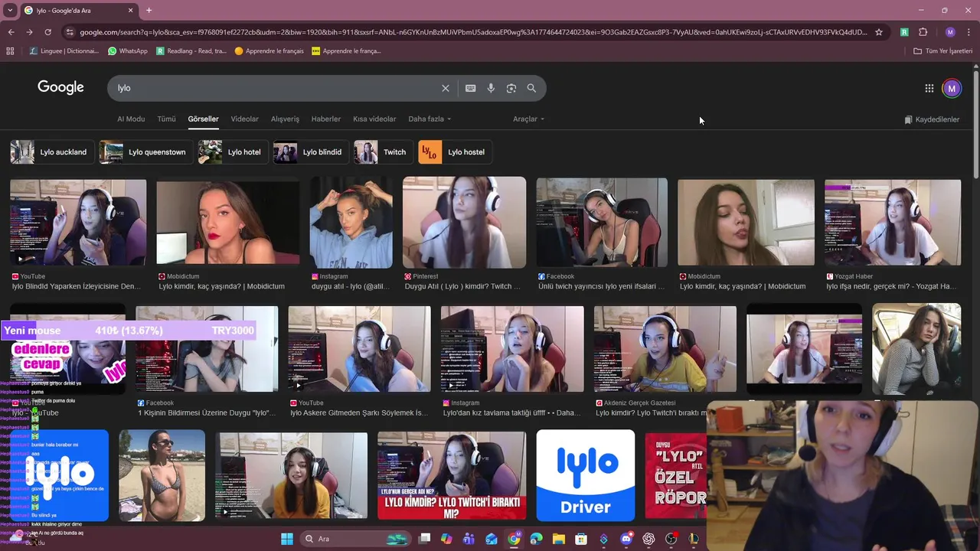
Task: Bookmark this page with the star icon
Action: pos(879,32)
